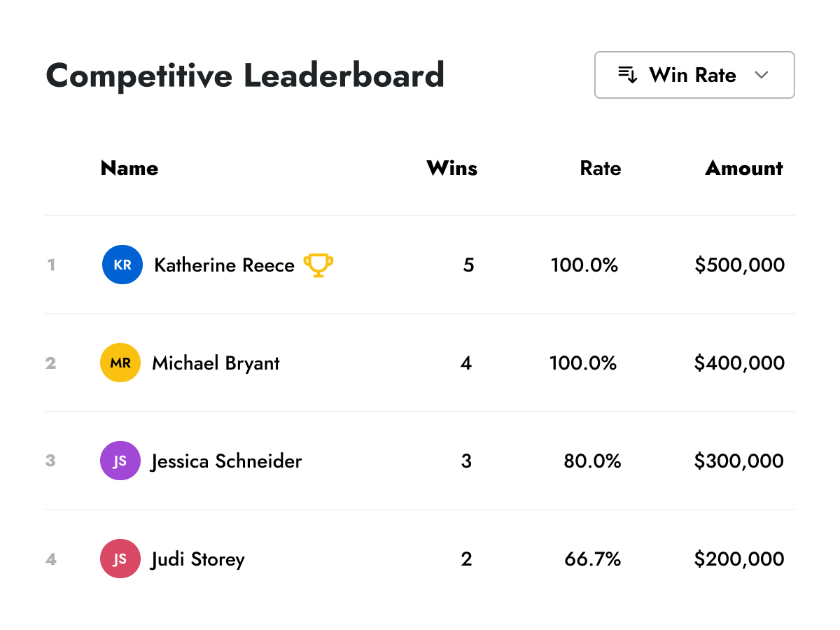Viewport: 840px width, 630px height.
Task: Click the yellow MR avatar
Action: pos(120,363)
